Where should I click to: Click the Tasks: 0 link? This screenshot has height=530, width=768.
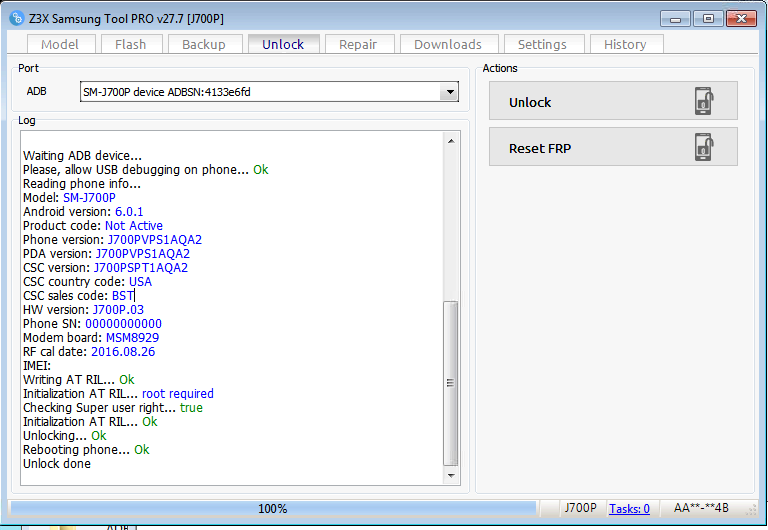click(x=629, y=508)
